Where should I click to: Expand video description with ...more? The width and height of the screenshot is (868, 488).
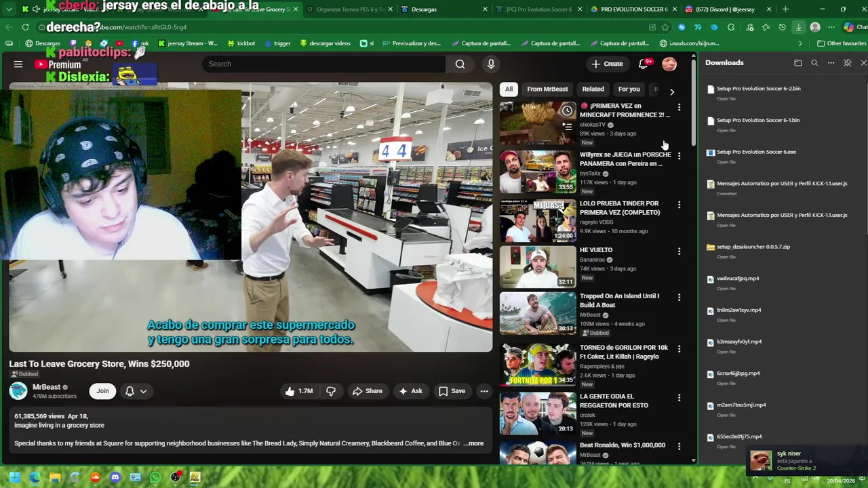tap(473, 443)
